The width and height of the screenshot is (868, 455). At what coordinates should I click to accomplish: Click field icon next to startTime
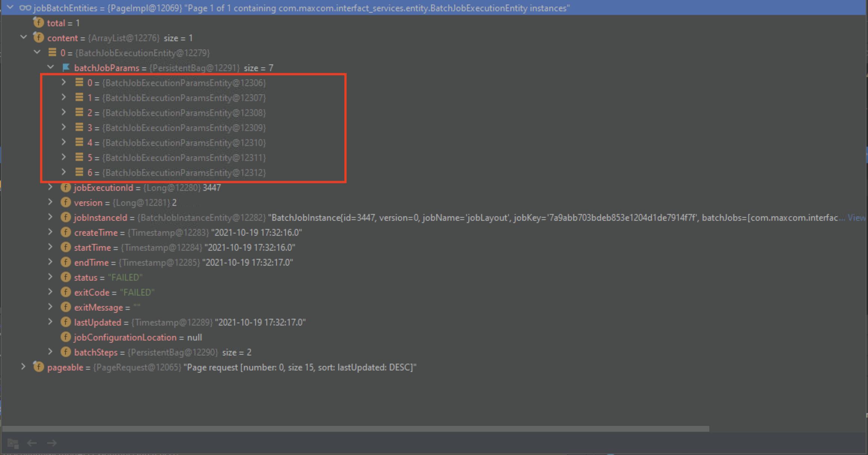click(66, 247)
